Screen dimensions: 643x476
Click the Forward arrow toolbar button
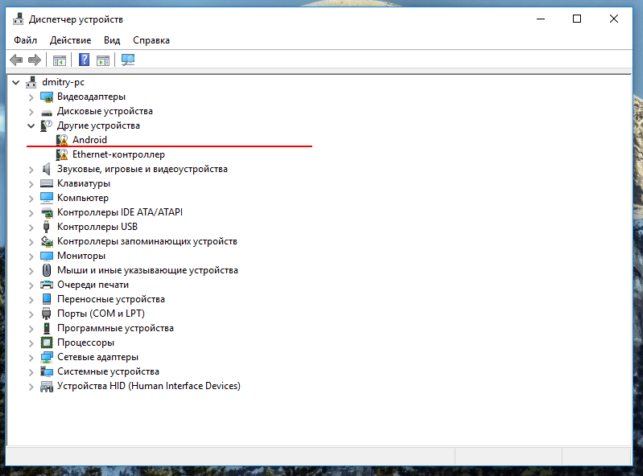[x=34, y=60]
